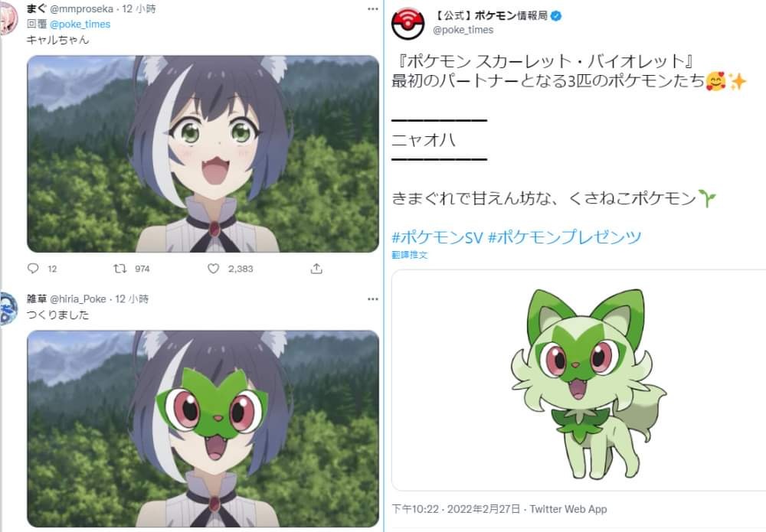Viewport: 766px width, 532px height.
Task: Open more options on まぐ's tweet
Action: 373,8
